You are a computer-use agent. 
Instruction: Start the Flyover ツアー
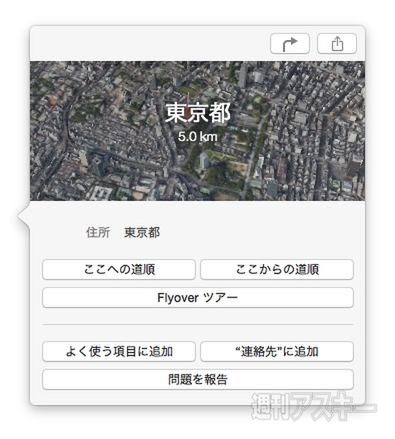198,297
